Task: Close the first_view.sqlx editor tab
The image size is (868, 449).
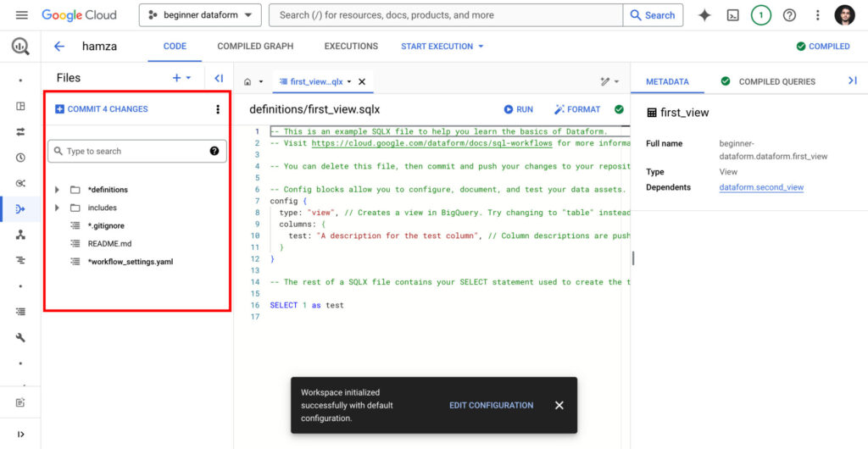Action: pyautogui.click(x=362, y=82)
